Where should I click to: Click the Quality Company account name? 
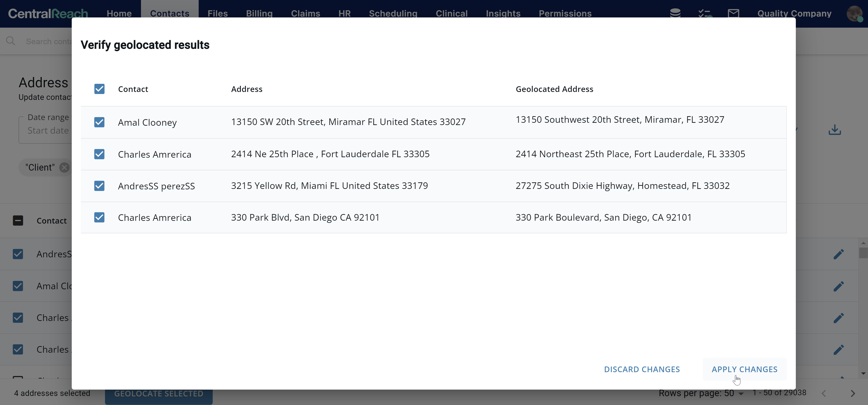[794, 14]
